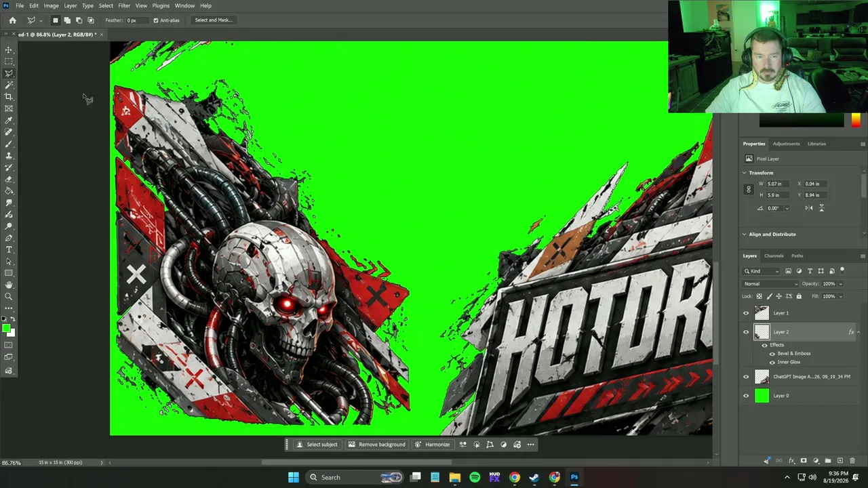
Task: Select the Rectangle shape tool
Action: pyautogui.click(x=9, y=273)
